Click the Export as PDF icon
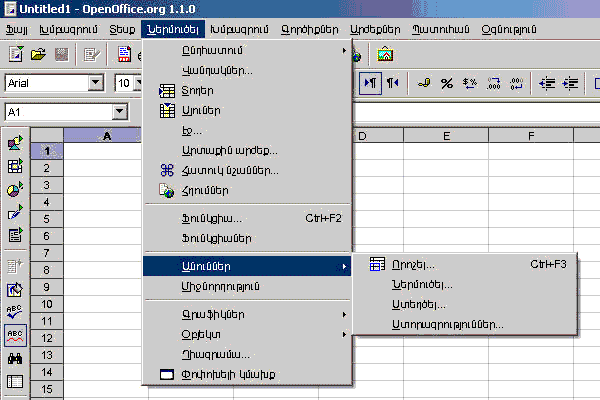The image size is (600, 400). pyautogui.click(x=124, y=54)
